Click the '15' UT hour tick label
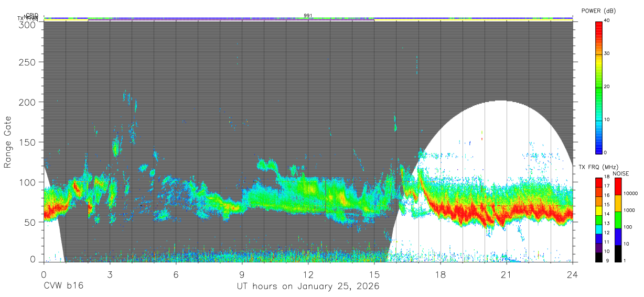This screenshot has width=644, height=297. tap(374, 274)
